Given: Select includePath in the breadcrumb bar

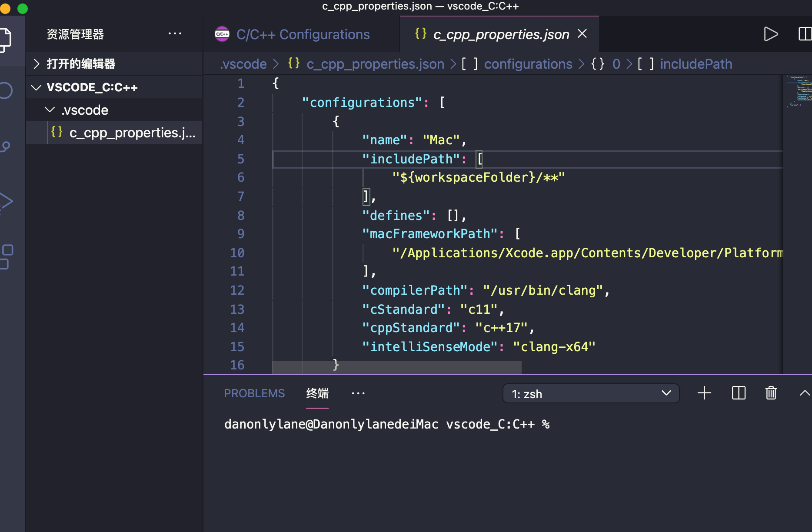Looking at the screenshot, I should point(696,63).
